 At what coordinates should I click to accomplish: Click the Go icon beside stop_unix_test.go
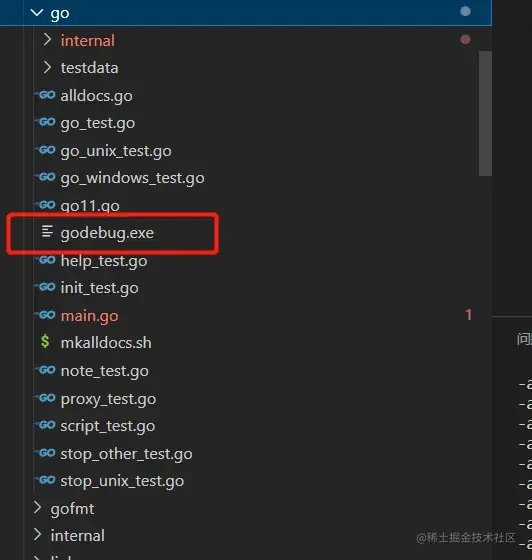pos(46,480)
